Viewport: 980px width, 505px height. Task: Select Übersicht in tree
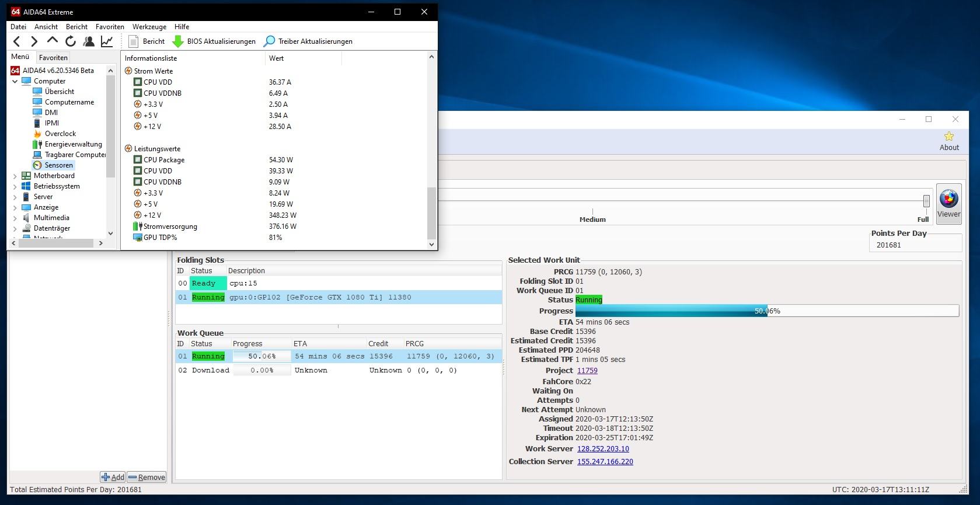click(x=60, y=92)
